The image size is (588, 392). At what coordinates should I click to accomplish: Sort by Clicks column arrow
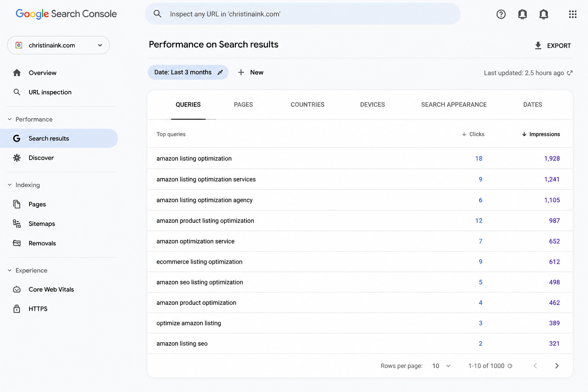pos(464,134)
